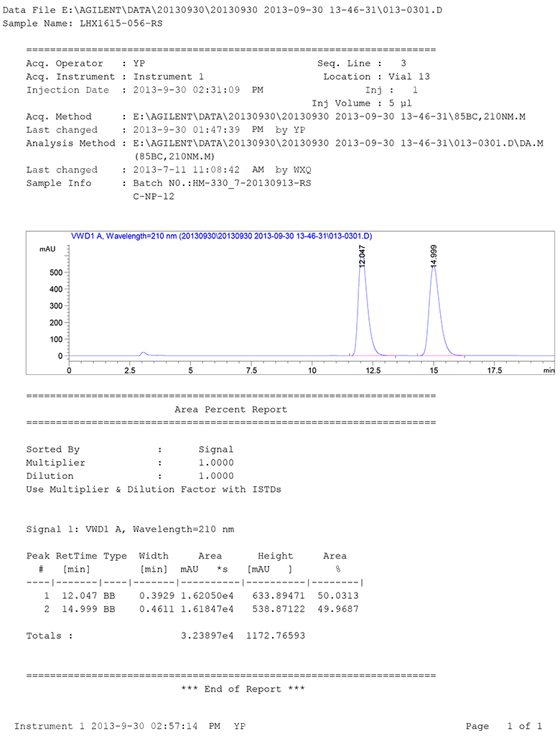This screenshot has width=560, height=754.
Task: Click the C-NP-12 sample info line
Action: pos(154,196)
